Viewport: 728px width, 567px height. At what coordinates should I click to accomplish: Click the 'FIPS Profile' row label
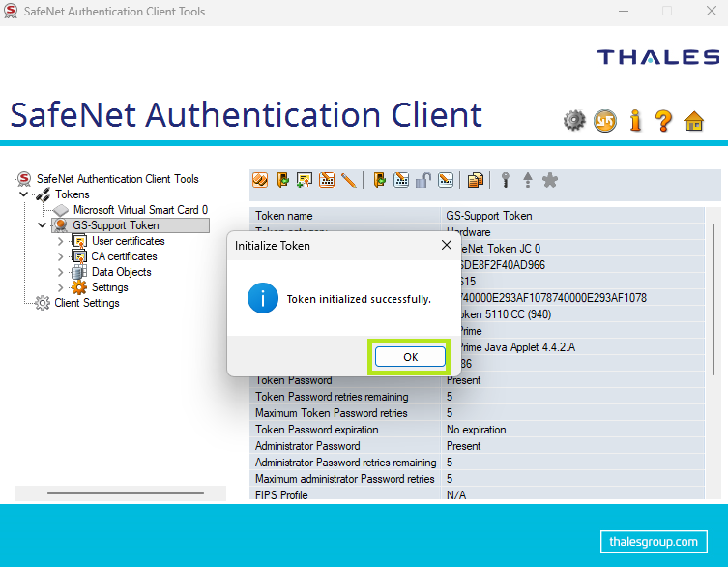(344, 494)
